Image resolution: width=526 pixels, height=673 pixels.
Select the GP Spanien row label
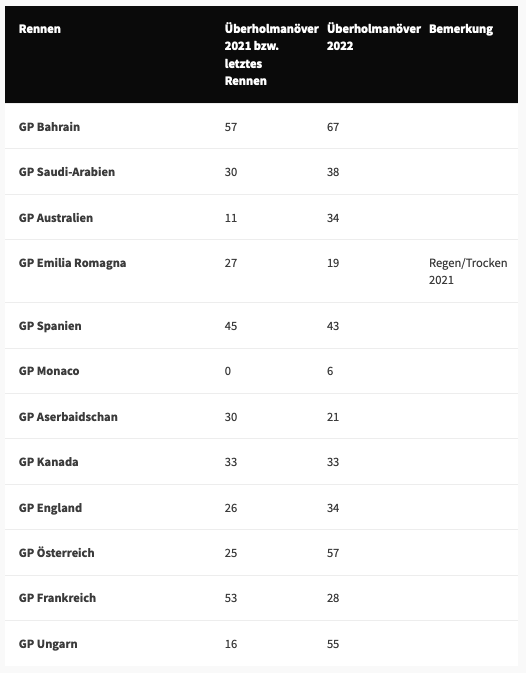50,326
